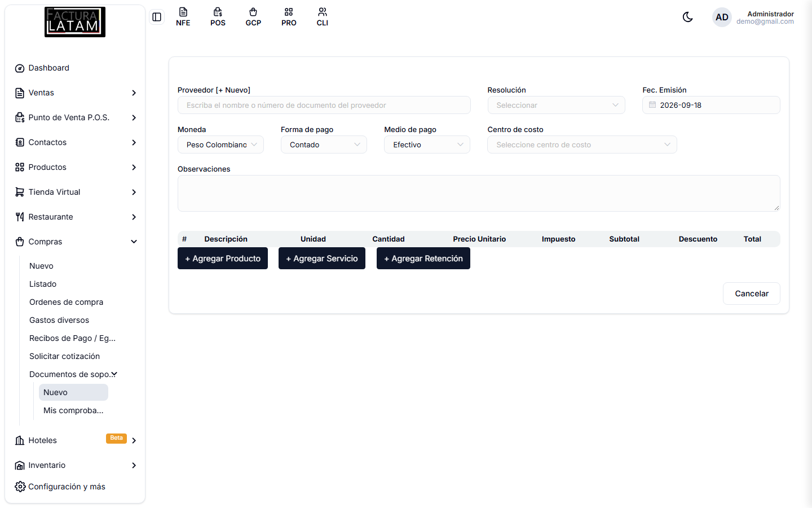Screen dimensions: 812x508
Task: Click the AD user avatar
Action: [x=722, y=17]
